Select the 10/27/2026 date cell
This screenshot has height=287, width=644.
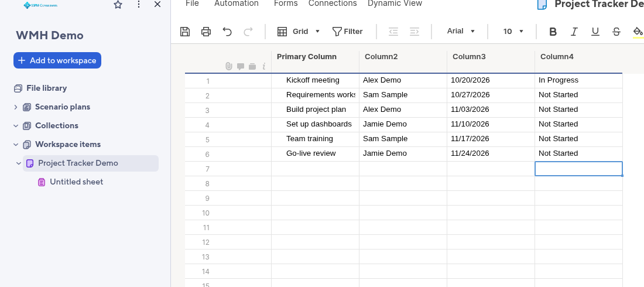(x=491, y=95)
